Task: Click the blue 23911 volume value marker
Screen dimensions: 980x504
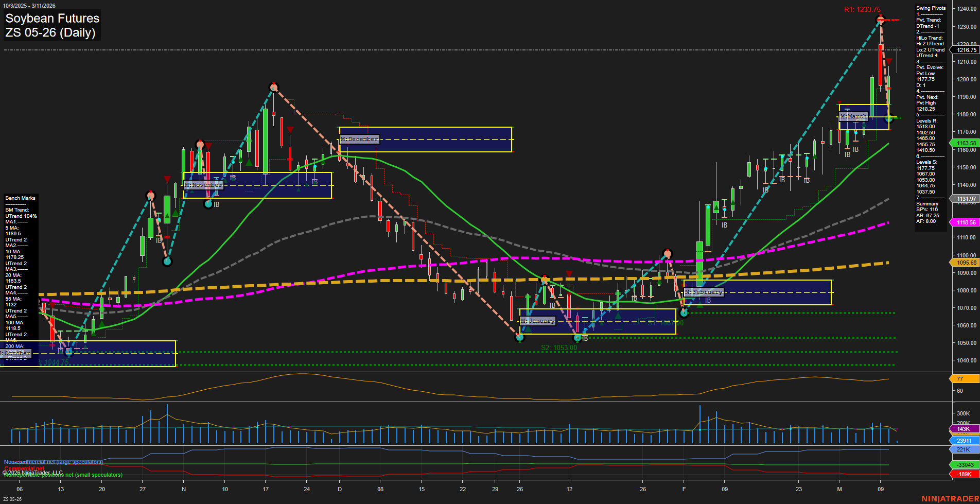Action: 965,441
